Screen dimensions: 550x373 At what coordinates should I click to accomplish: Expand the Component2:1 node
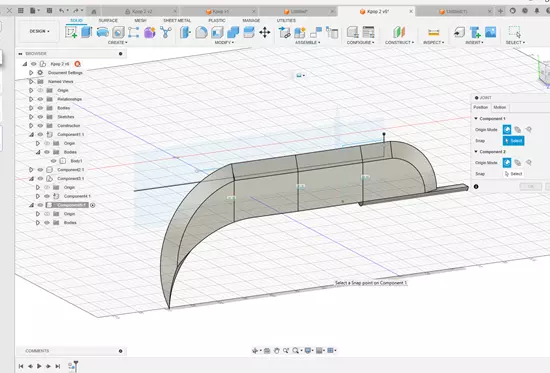(x=31, y=170)
